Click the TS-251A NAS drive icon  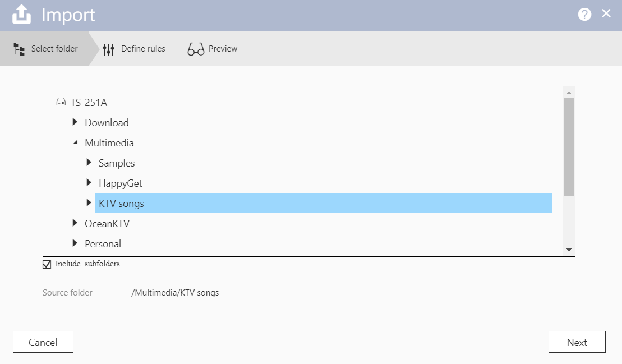(x=61, y=103)
